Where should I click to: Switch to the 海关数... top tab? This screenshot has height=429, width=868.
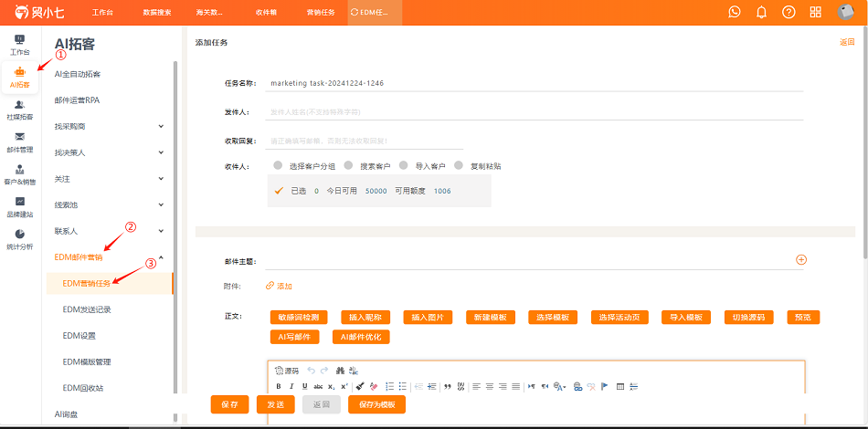click(209, 13)
